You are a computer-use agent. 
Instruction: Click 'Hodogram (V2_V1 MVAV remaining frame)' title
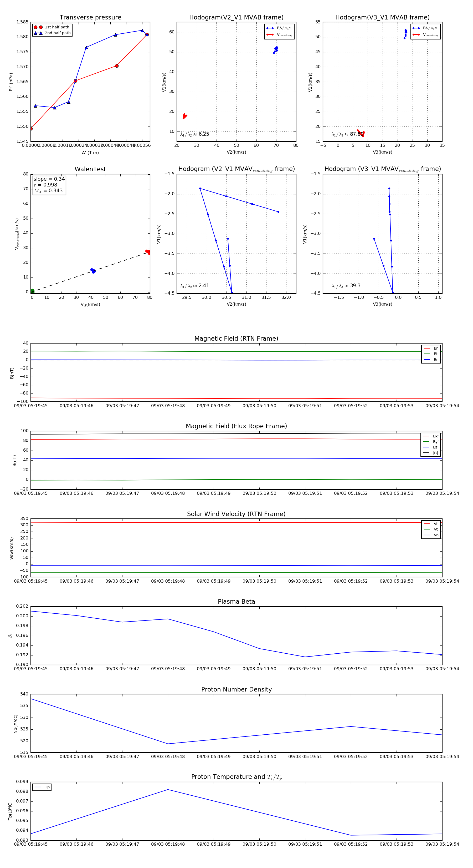click(x=236, y=169)
